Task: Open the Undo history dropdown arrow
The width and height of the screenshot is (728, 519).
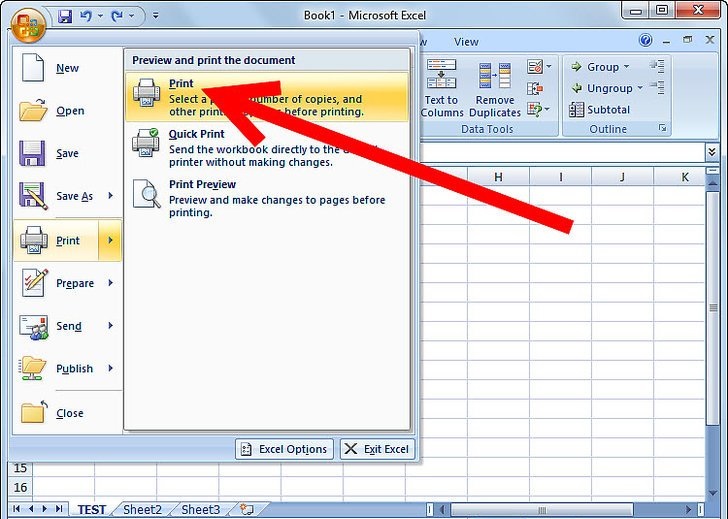Action: (x=100, y=16)
